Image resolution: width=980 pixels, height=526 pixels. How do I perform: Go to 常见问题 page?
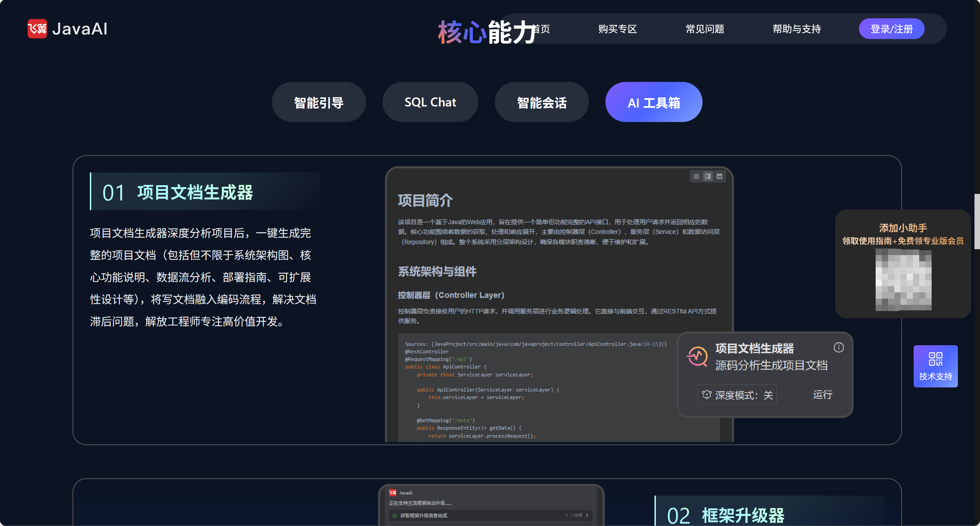(x=705, y=29)
